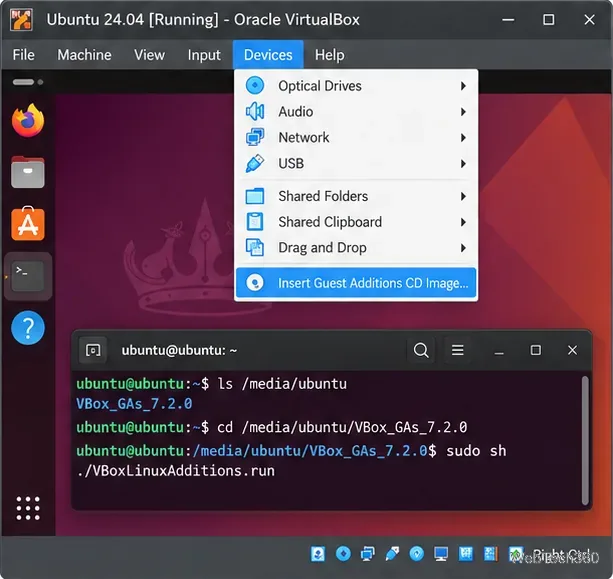This screenshot has height=579, width=613.
Task: Minimize the ubuntu@ubuntu terminal window
Action: point(499,351)
